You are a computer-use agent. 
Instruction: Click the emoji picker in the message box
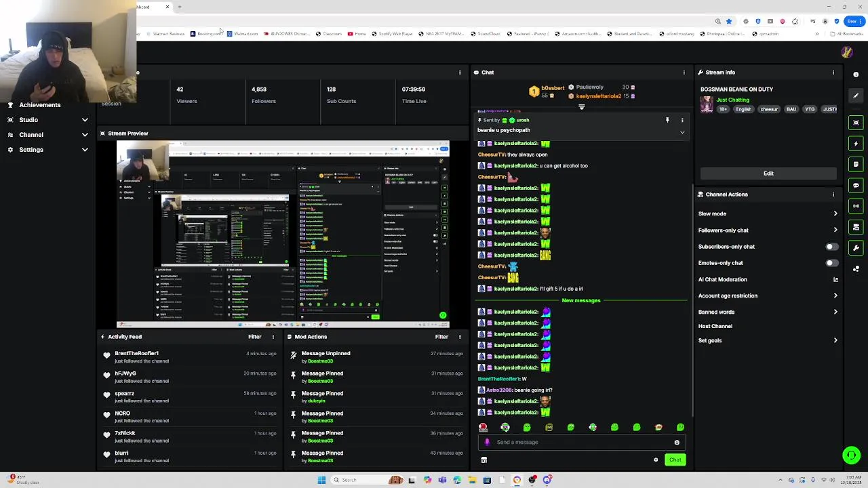[x=677, y=442]
